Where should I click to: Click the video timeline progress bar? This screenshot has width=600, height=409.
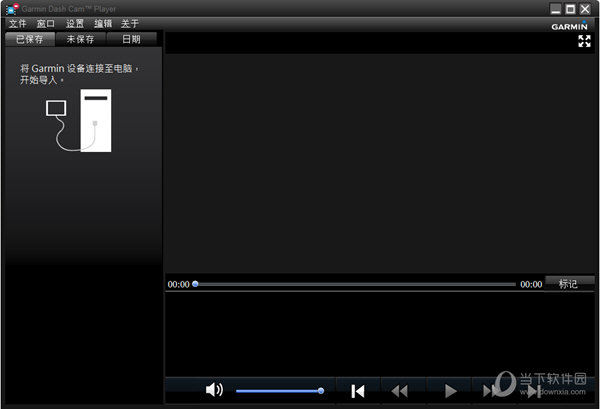click(356, 284)
